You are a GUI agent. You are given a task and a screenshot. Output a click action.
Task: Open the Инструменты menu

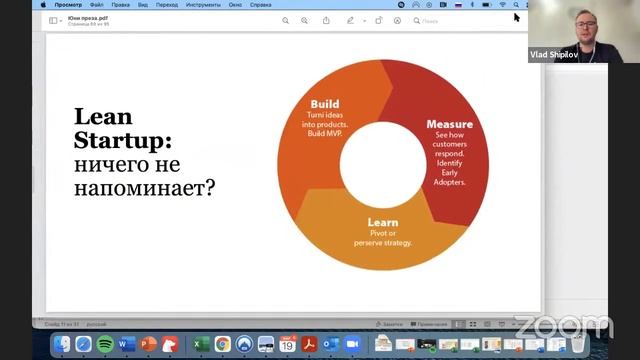click(x=203, y=5)
